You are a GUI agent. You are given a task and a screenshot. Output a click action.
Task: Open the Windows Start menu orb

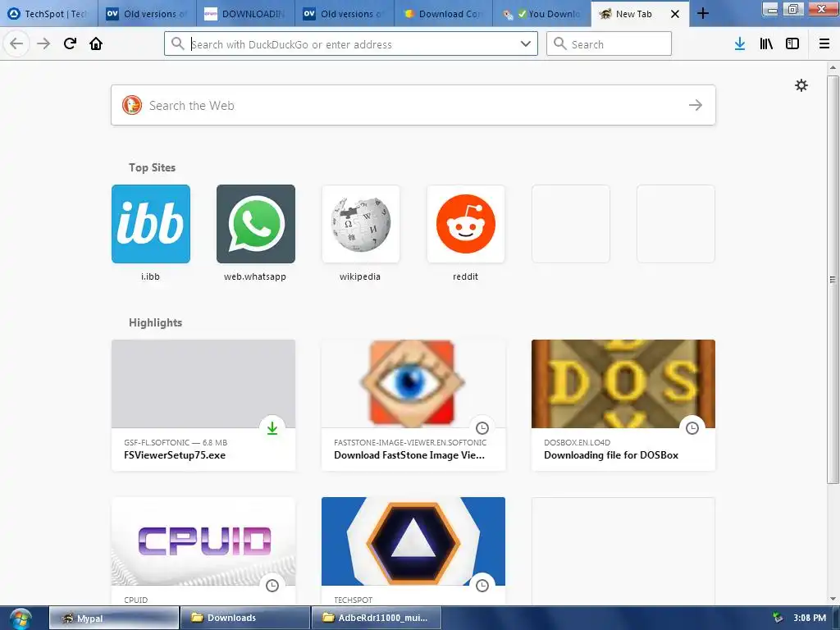click(x=21, y=619)
